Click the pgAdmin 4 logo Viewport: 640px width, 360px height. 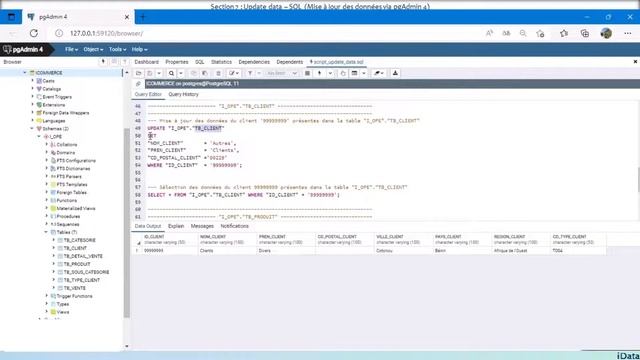tap(23, 49)
